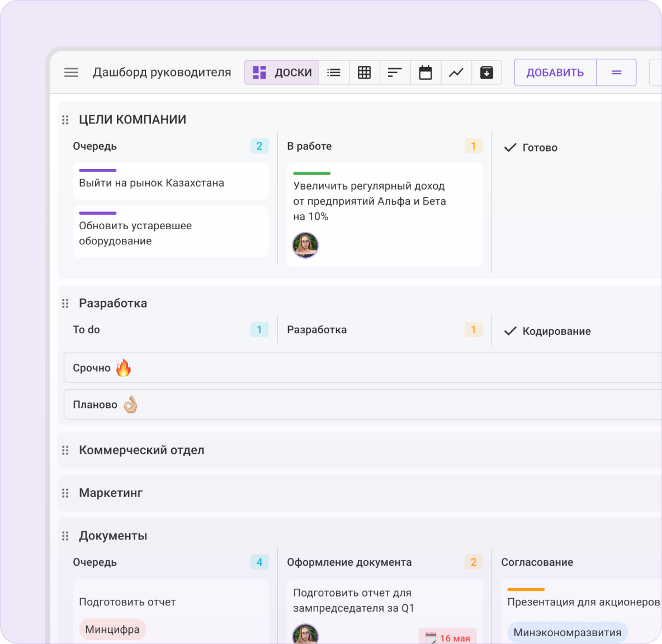Click the ДОБАВИТЬ button

(x=555, y=73)
